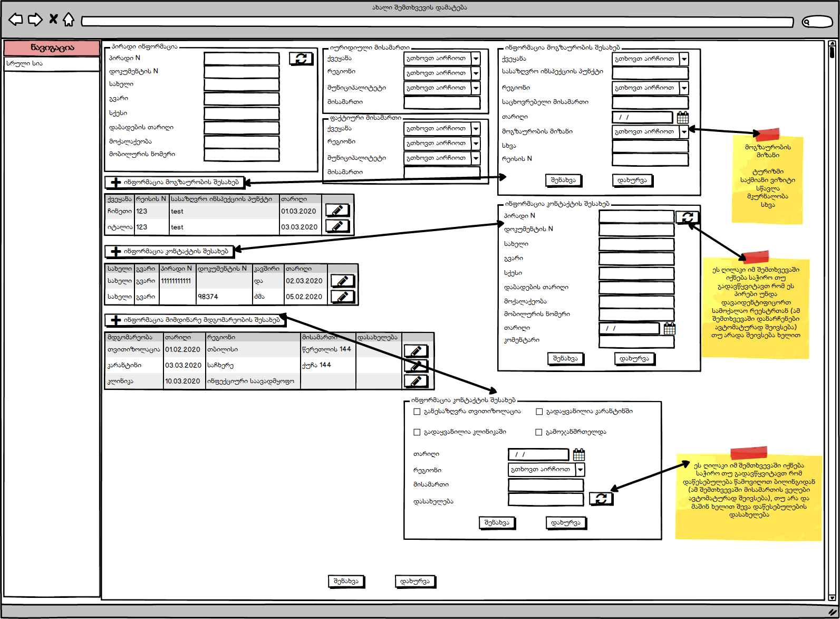Click refresh icon beside პირადი N in პირადი ინფორმაცია

pyautogui.click(x=301, y=59)
